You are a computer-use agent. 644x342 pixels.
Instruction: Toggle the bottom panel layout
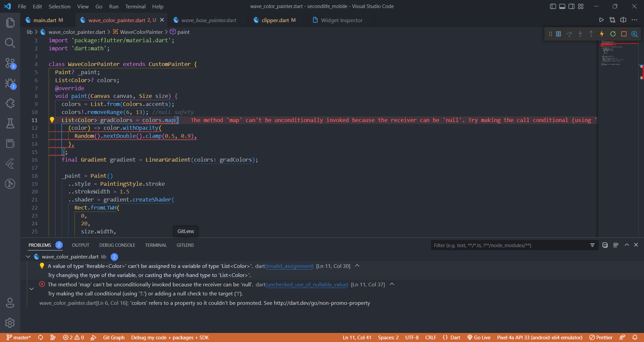[562, 6]
